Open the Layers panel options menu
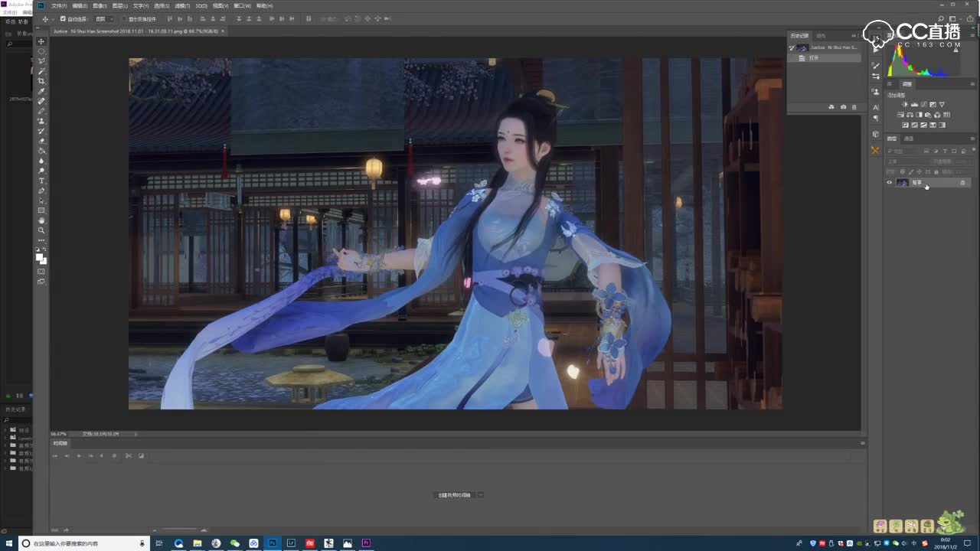The height and width of the screenshot is (551, 980). 971,139
